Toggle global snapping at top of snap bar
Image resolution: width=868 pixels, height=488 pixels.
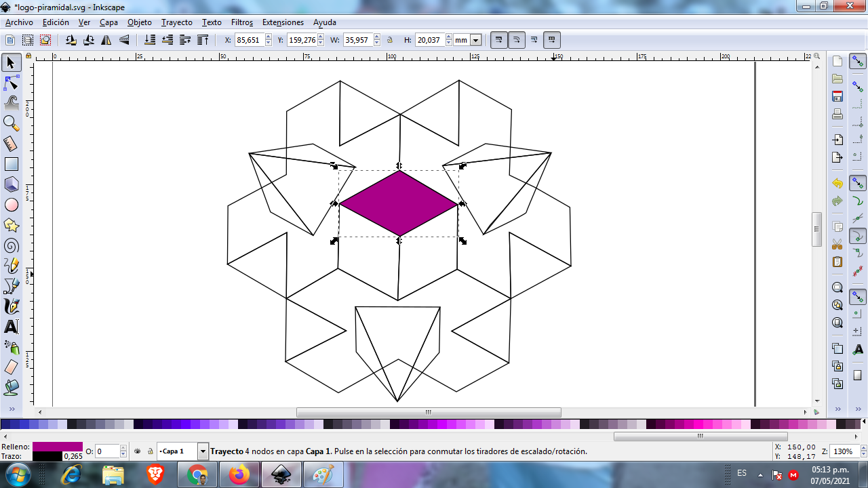(x=858, y=62)
